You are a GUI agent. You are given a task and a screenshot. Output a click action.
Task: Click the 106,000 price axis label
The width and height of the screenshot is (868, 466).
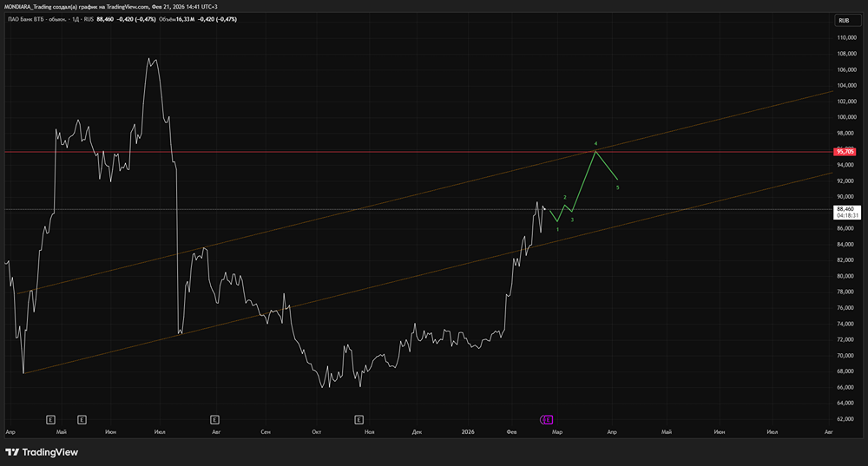[846, 69]
